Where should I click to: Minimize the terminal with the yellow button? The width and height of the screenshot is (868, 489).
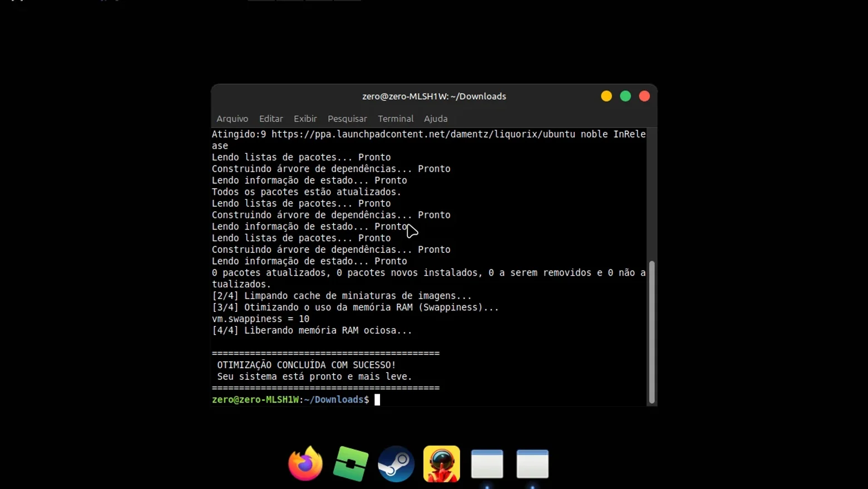(x=606, y=96)
